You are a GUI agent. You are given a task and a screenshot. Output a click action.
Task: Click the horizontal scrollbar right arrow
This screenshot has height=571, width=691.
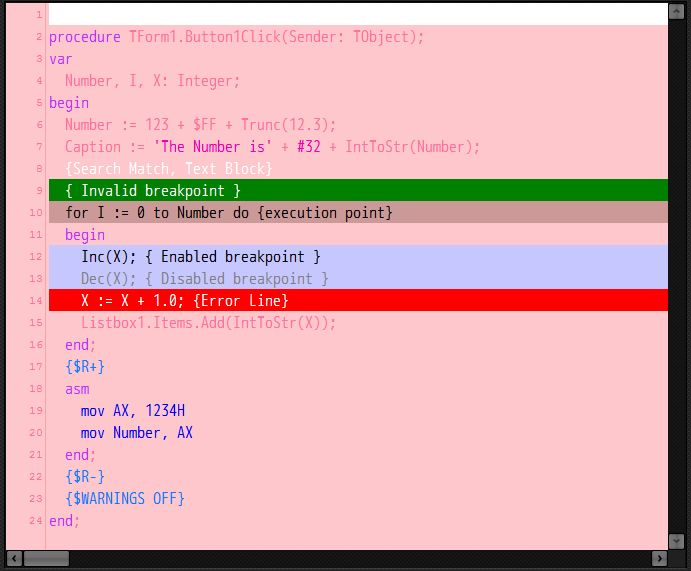pyautogui.click(x=659, y=558)
